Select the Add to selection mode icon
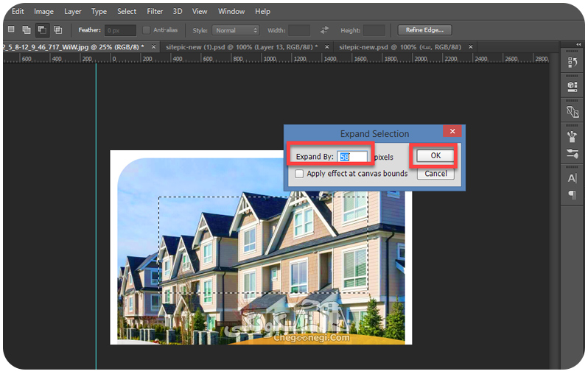The height and width of the screenshot is (374, 588). tap(27, 29)
